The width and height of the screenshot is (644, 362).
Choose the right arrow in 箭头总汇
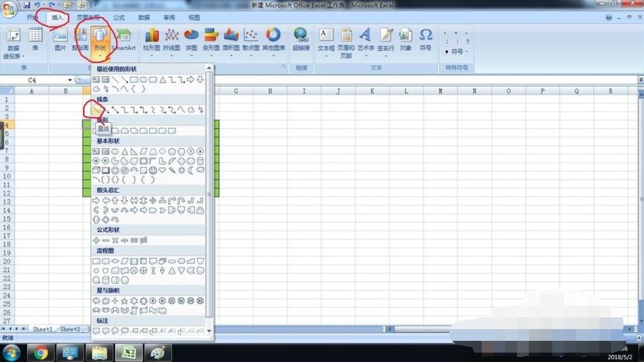point(96,200)
